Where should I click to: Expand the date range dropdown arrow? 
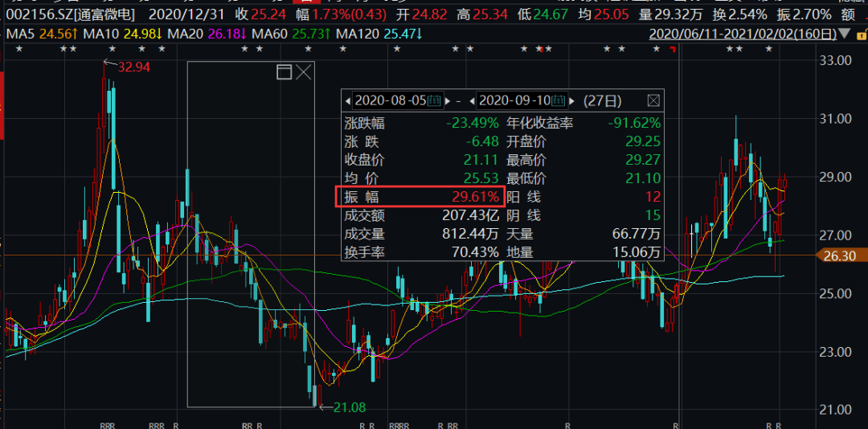[843, 34]
